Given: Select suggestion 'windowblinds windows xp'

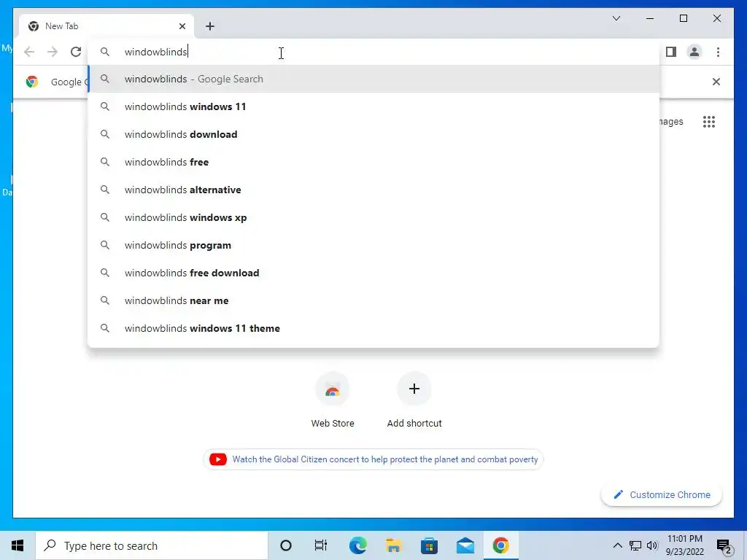Looking at the screenshot, I should [x=373, y=217].
